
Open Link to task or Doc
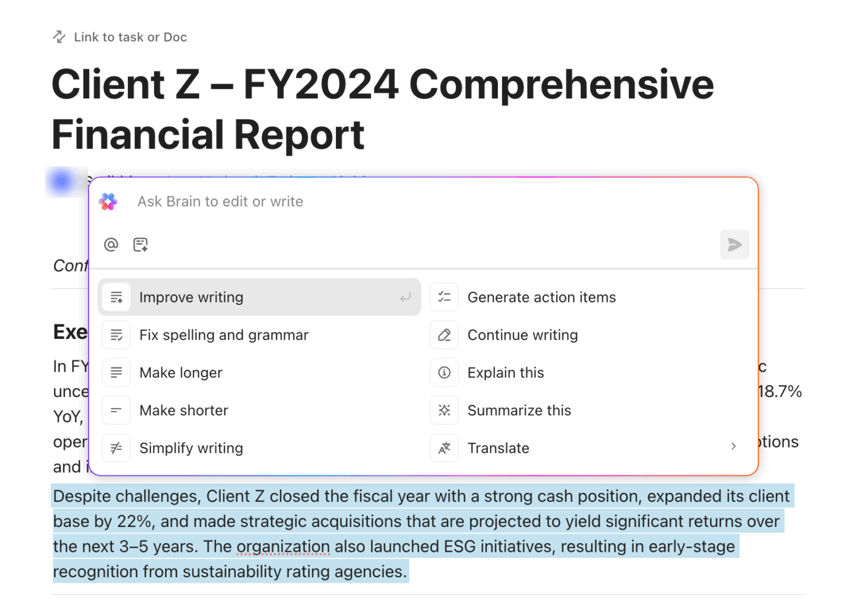click(x=119, y=37)
